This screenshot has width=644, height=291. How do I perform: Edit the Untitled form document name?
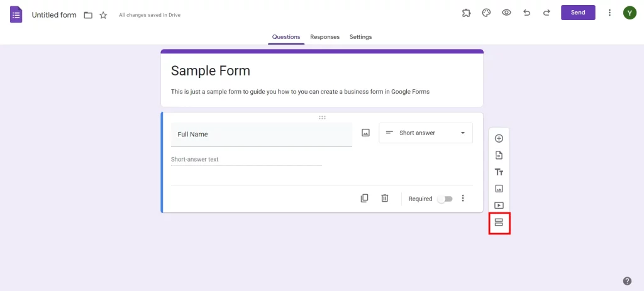pos(54,15)
